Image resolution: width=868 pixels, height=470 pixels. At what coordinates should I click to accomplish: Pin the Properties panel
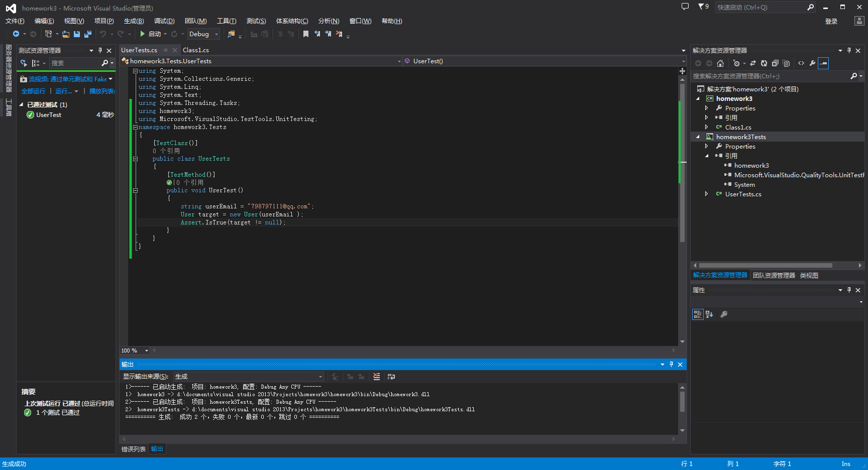pyautogui.click(x=849, y=290)
